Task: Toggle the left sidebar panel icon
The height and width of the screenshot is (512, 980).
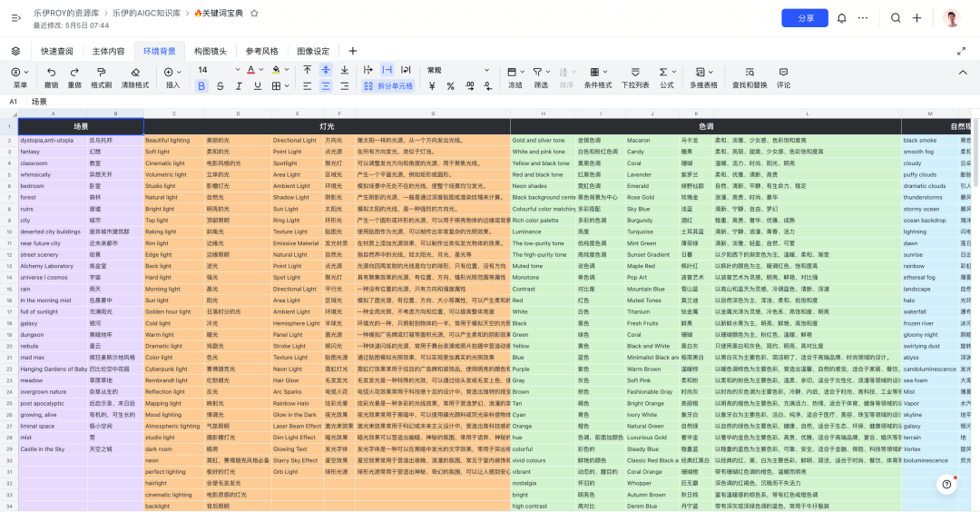Action: pos(16,18)
